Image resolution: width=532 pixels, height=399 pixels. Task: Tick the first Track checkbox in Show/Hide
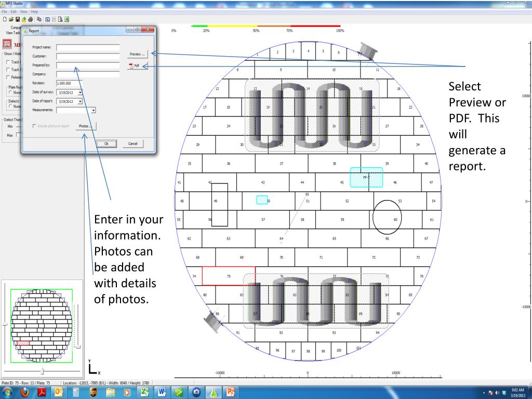[7, 62]
